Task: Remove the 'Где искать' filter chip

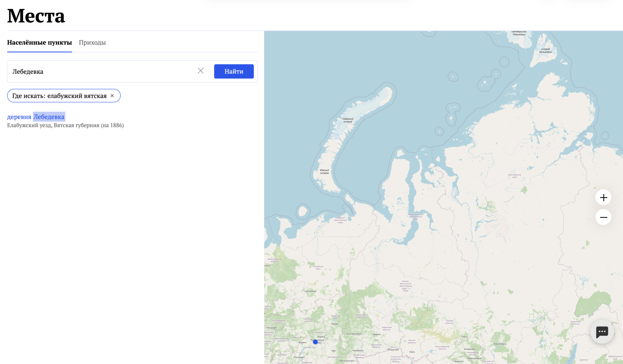Action: pos(112,96)
